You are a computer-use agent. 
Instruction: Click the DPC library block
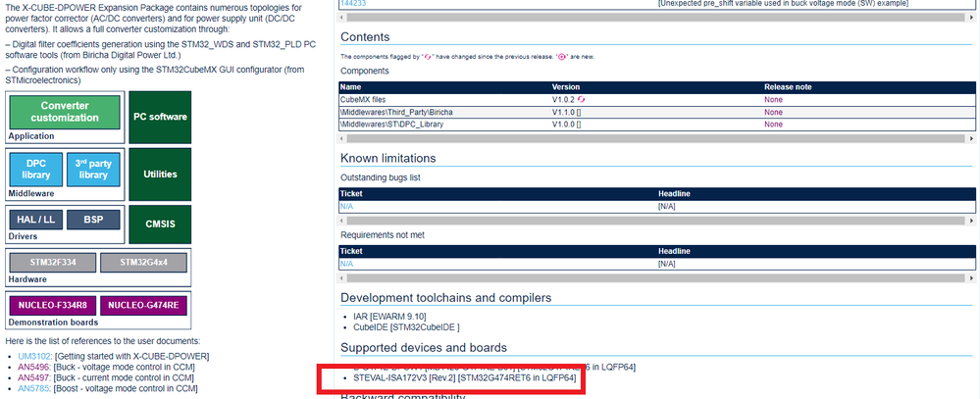[x=36, y=170]
